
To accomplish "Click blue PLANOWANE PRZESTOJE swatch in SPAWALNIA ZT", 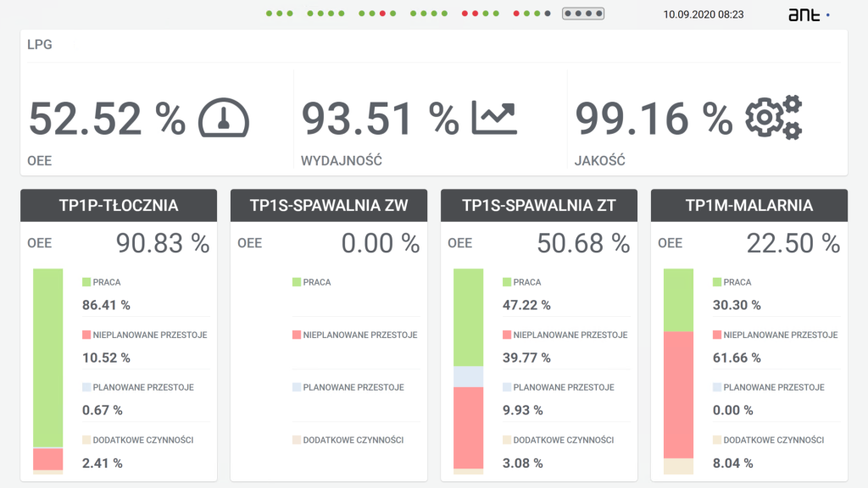I will click(507, 387).
